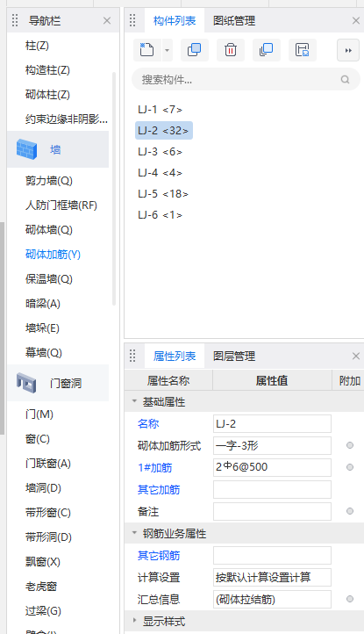Click the copy component icon

[195, 50]
